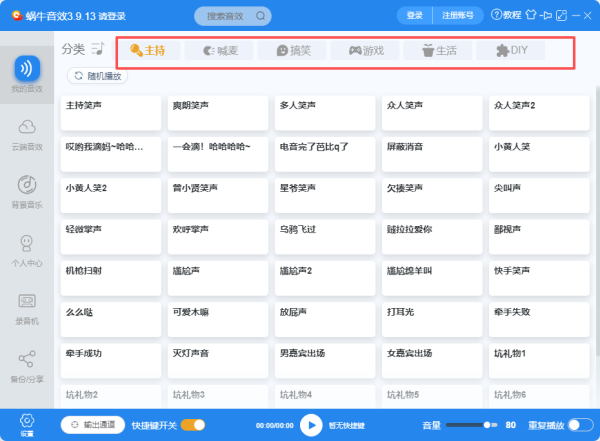Switch to the 搞笑 category tab
600x441 pixels.
coord(292,51)
